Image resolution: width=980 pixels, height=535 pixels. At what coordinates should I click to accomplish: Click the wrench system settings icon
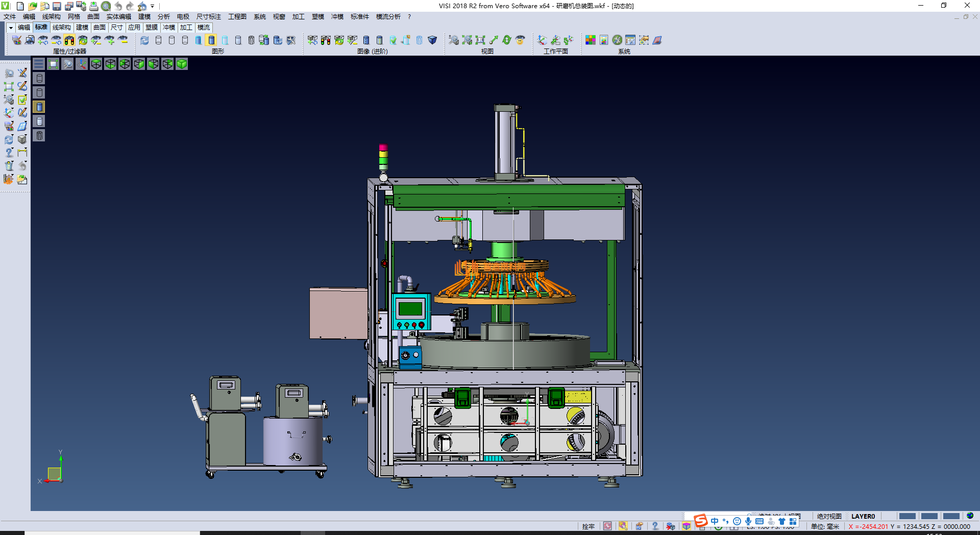tap(617, 40)
